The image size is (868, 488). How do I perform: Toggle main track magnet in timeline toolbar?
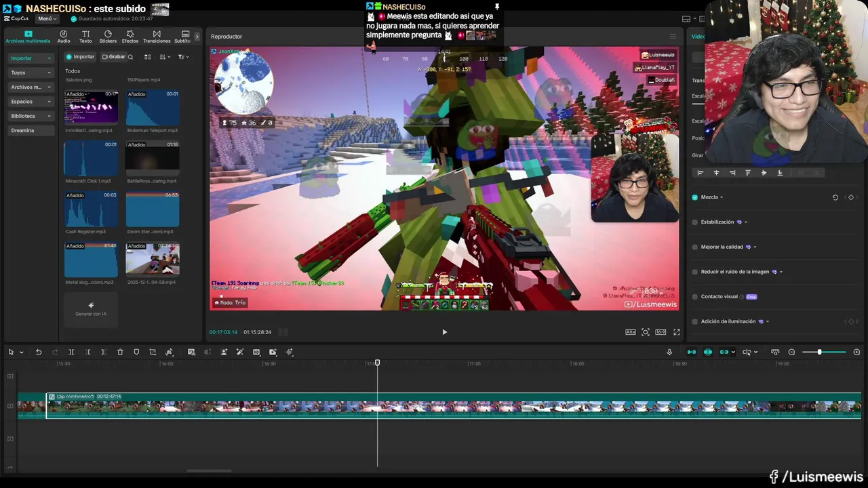(x=692, y=352)
